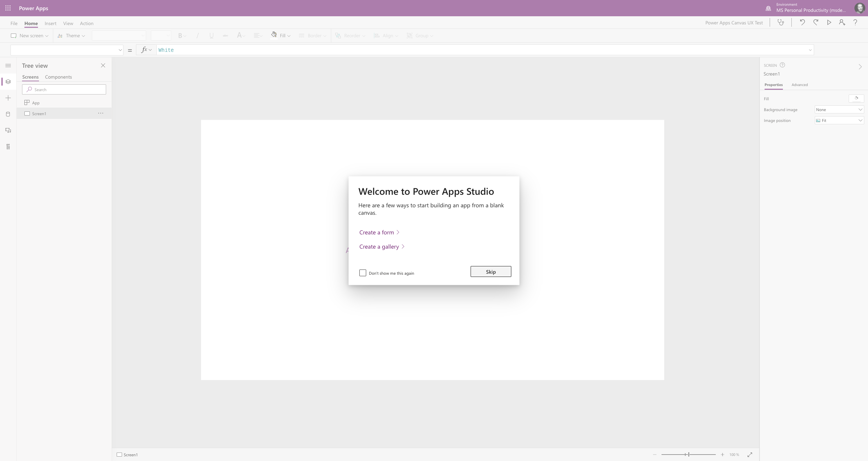Open the Background image dropdown
This screenshot has width=868, height=461.
[x=839, y=109]
